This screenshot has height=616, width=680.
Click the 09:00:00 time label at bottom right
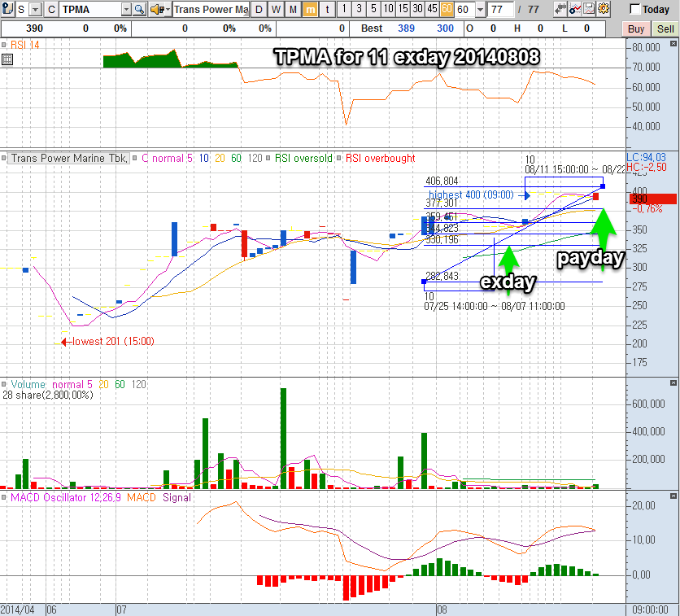tap(650, 609)
